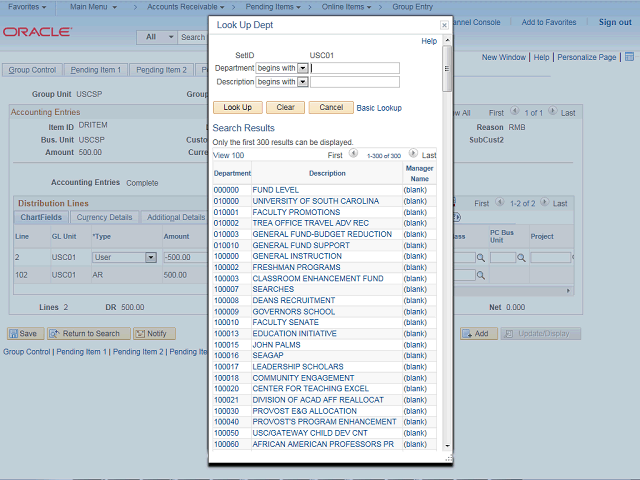The width and height of the screenshot is (640, 480).
Task: Select department 000000 FUND LEVEL
Action: click(x=226, y=190)
